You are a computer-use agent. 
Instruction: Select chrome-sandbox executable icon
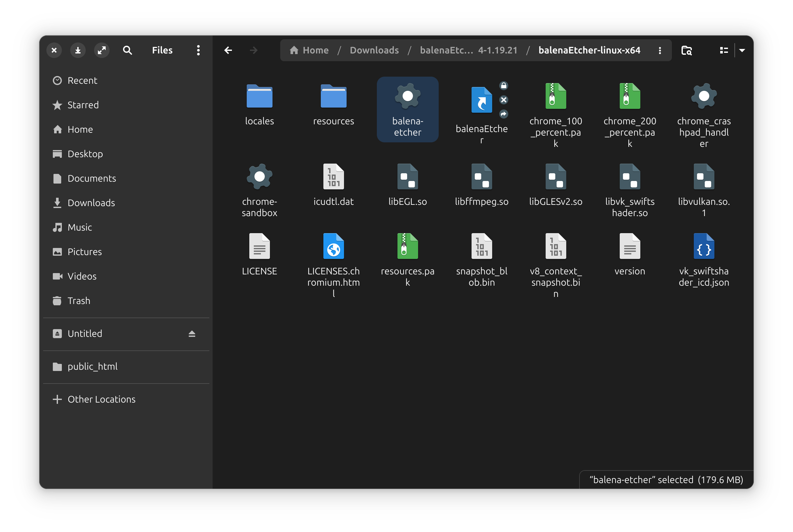[259, 177]
